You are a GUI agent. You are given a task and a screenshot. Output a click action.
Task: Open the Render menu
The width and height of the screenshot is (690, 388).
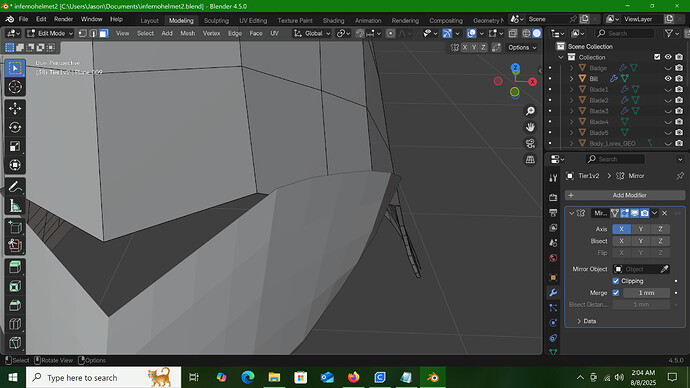tap(63, 19)
